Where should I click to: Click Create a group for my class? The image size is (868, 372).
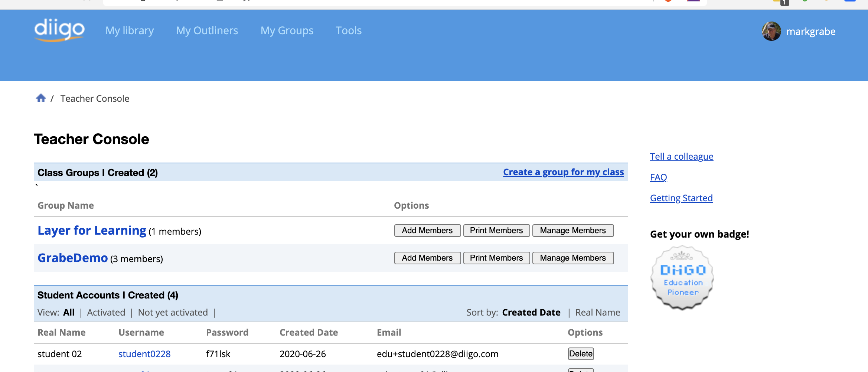click(564, 172)
